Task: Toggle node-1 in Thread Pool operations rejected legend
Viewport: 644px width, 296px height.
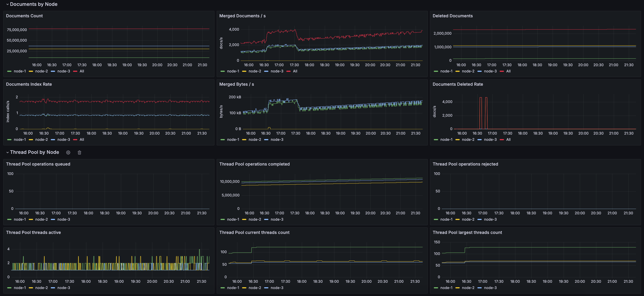Action: [x=446, y=220]
